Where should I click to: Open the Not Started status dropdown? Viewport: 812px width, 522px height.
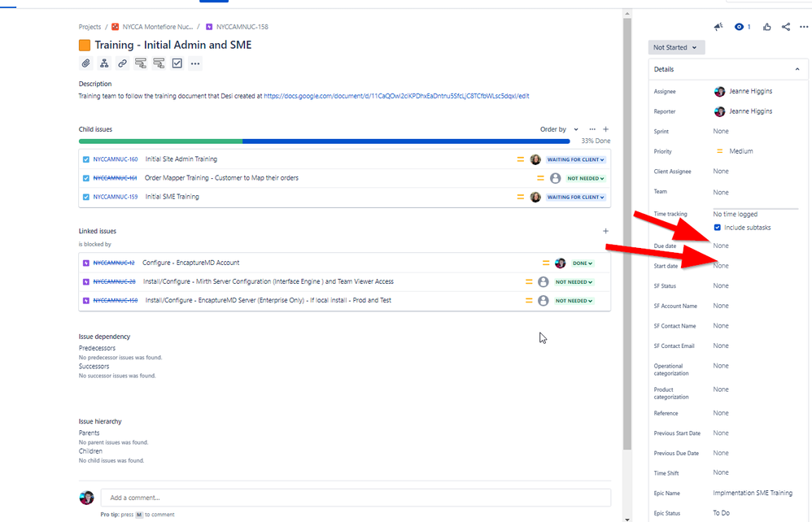(676, 48)
